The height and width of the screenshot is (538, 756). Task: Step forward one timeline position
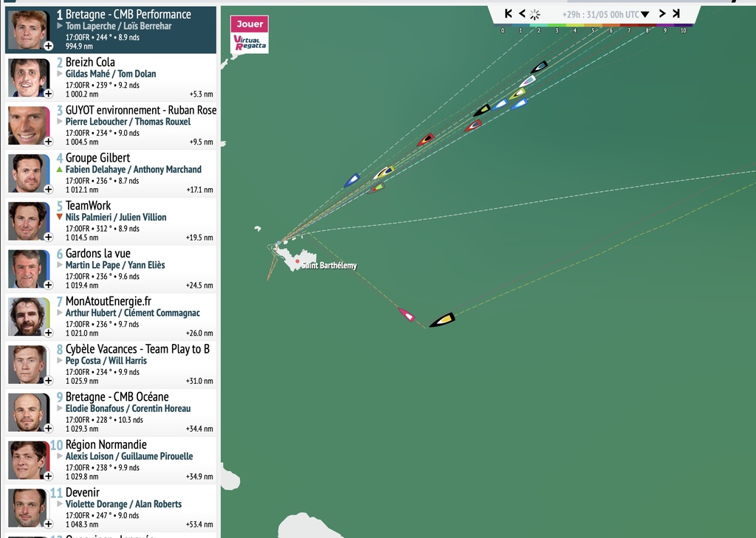click(x=662, y=13)
